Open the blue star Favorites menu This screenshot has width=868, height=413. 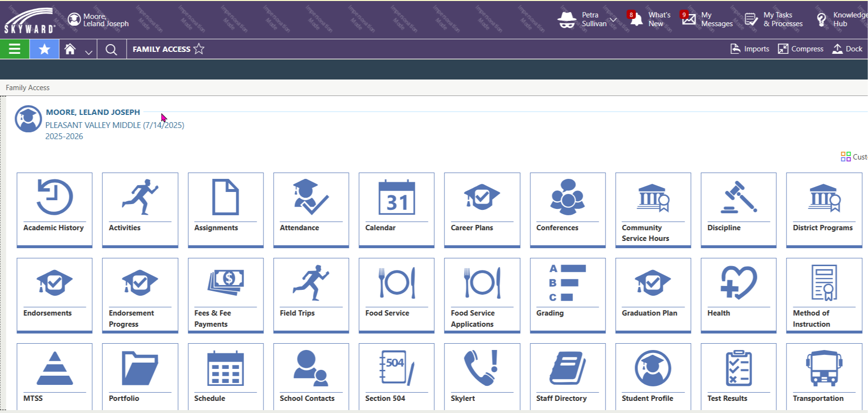pyautogui.click(x=44, y=49)
